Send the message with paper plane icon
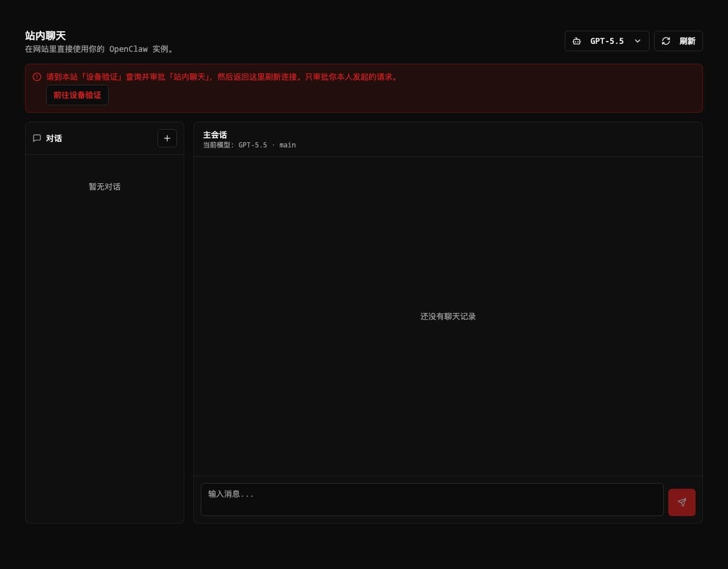Screen dimensions: 728x569 tap(681, 502)
